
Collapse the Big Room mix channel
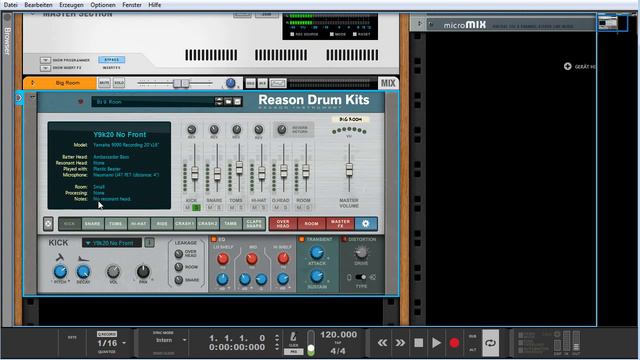click(x=33, y=83)
